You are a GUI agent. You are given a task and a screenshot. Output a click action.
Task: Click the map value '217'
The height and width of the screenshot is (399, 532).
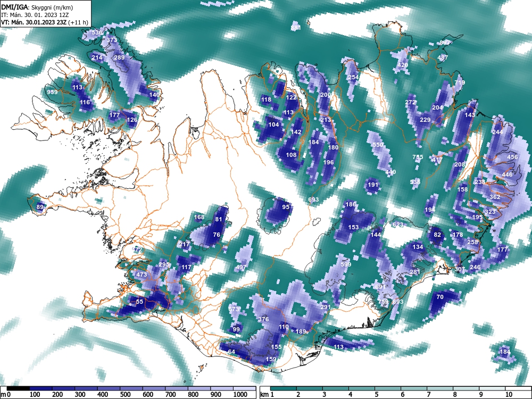pos(184,244)
